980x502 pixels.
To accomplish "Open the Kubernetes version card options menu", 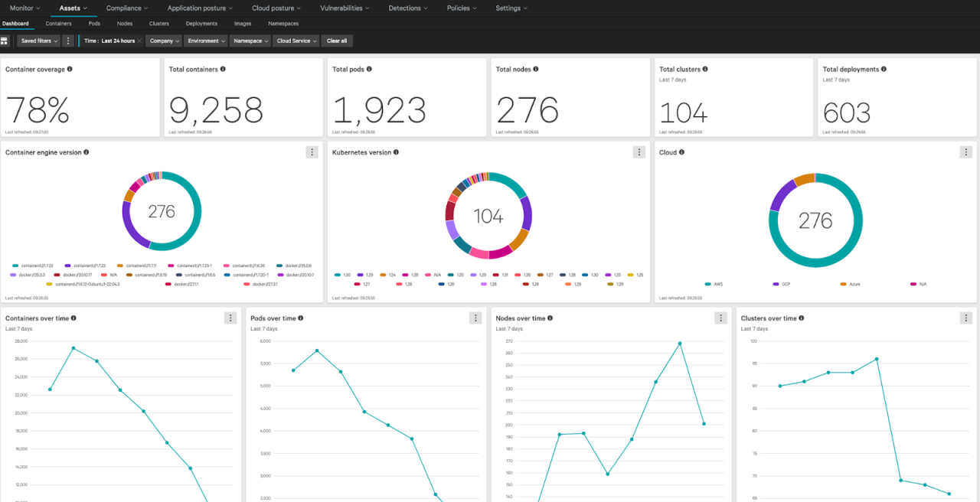I will coord(639,152).
